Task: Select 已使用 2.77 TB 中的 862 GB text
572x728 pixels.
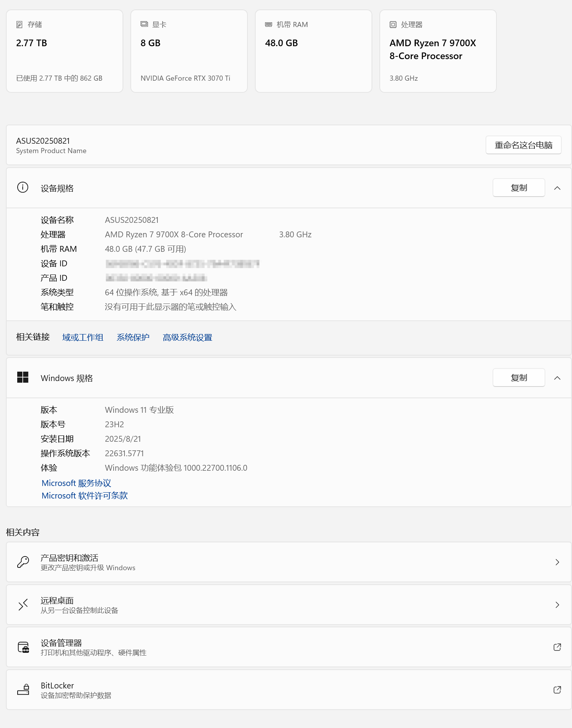Action: point(59,78)
